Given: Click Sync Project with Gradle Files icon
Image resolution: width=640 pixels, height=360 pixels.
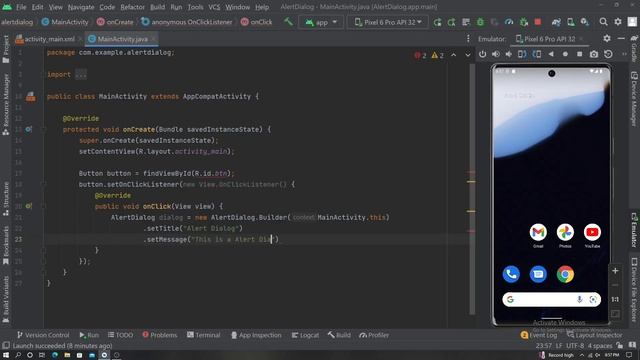Looking at the screenshot, I should tap(556, 22).
